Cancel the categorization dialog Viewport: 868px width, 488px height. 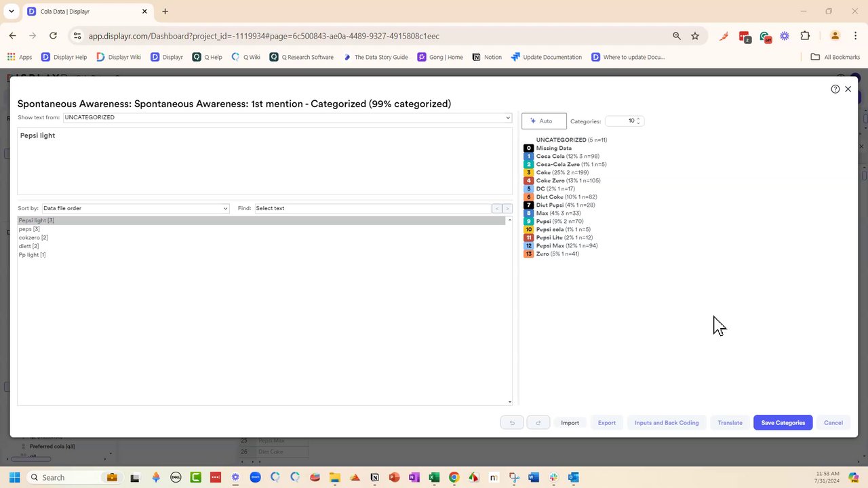pyautogui.click(x=833, y=423)
